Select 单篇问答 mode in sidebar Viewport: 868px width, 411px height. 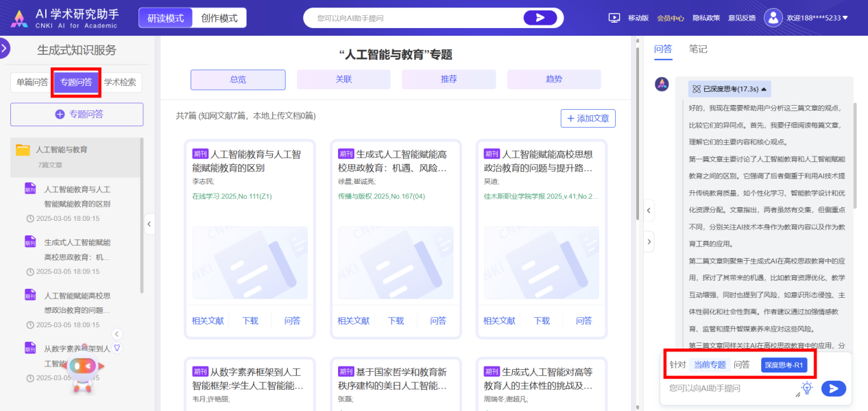32,82
